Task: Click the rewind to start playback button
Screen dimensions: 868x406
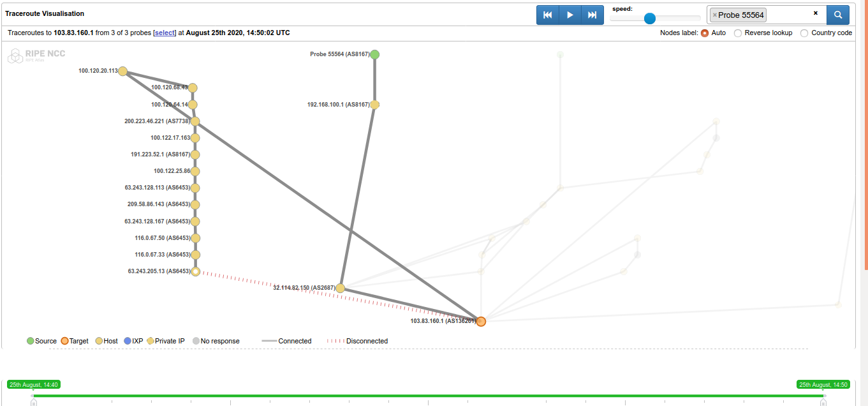Action: (x=547, y=15)
